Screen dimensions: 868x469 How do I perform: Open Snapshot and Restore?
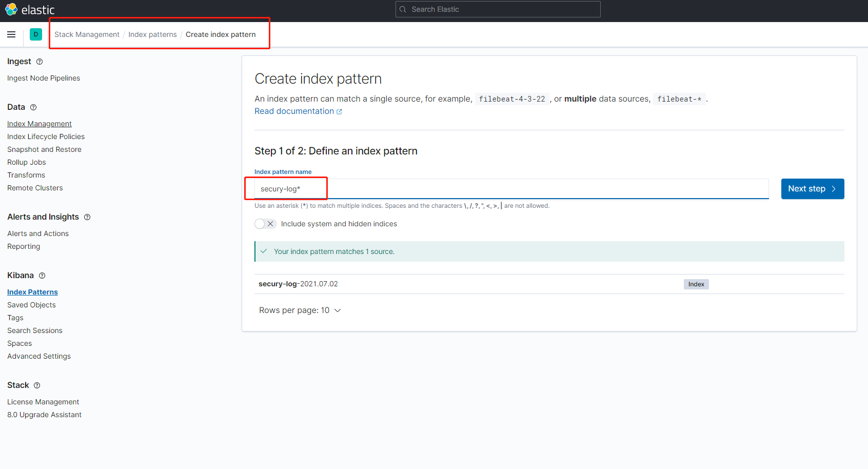(x=44, y=149)
